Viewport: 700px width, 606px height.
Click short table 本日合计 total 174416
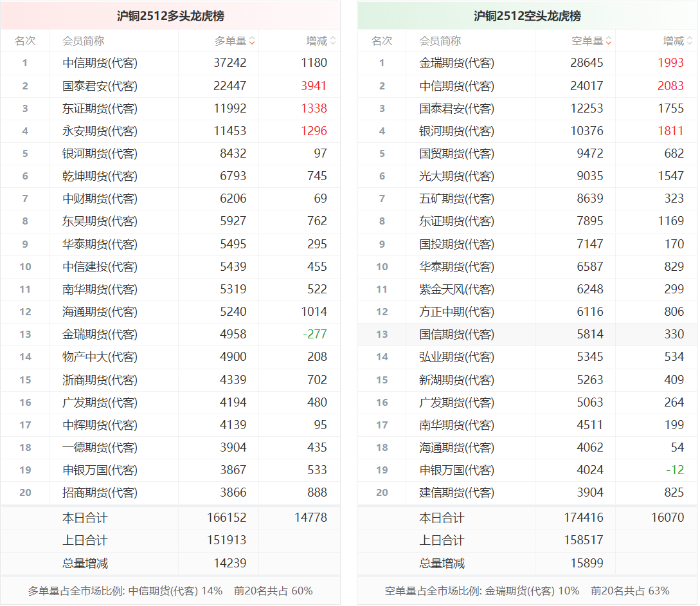(584, 517)
